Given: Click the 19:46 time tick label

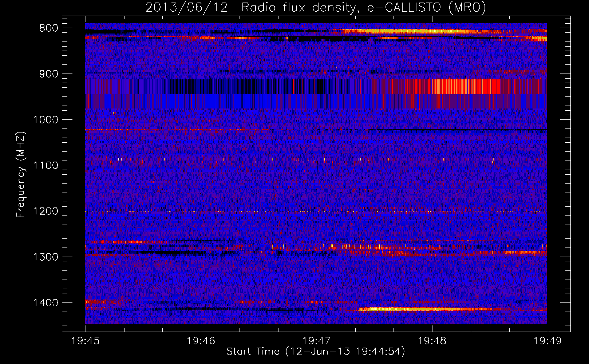Looking at the screenshot, I should pyautogui.click(x=201, y=341).
